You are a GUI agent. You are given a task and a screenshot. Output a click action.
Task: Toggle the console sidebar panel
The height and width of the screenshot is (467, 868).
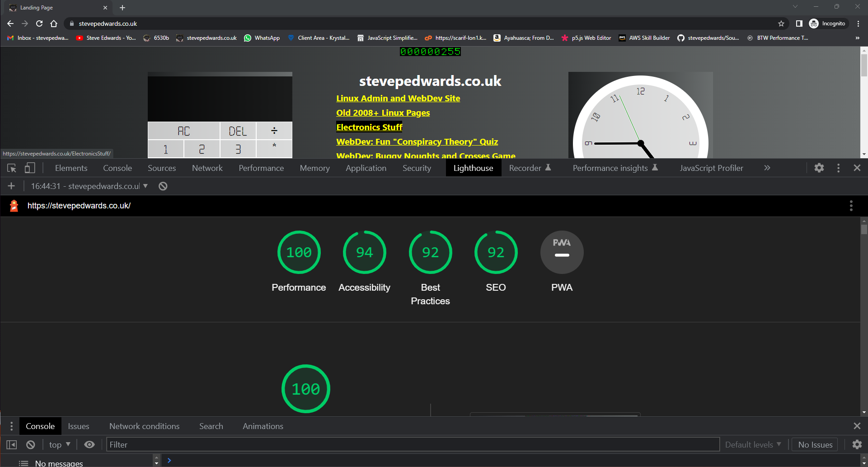point(12,445)
